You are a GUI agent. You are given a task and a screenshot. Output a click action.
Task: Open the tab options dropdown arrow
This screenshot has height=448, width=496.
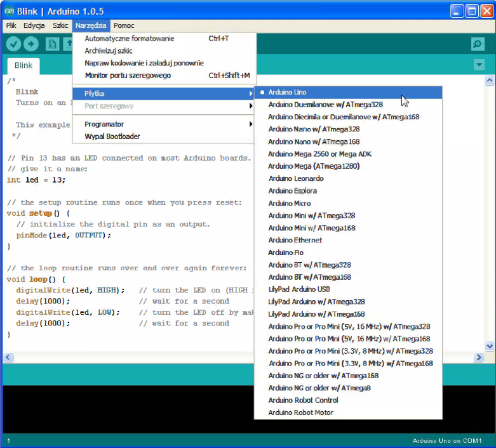[479, 65]
